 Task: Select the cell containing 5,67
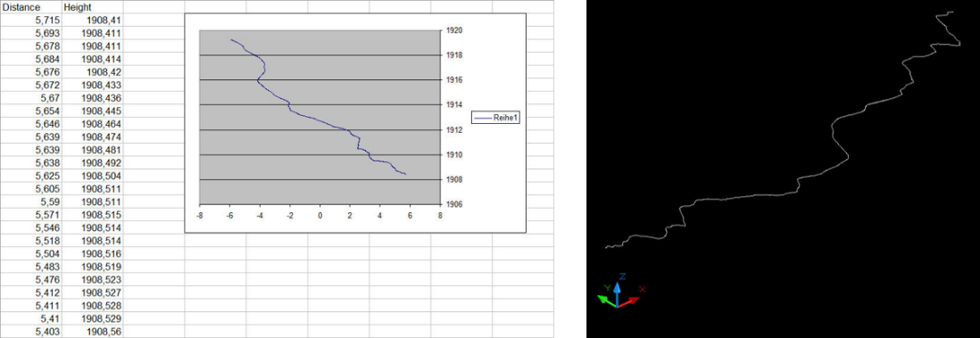pos(31,98)
